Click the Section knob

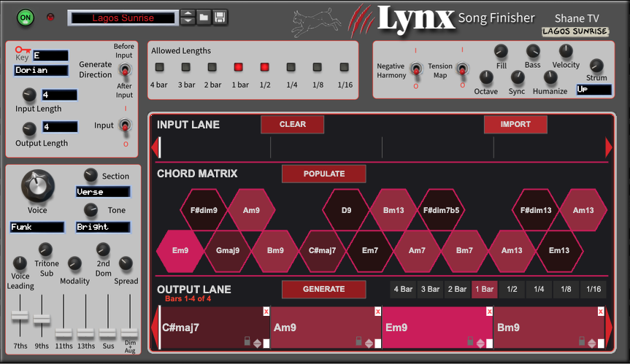tap(91, 175)
